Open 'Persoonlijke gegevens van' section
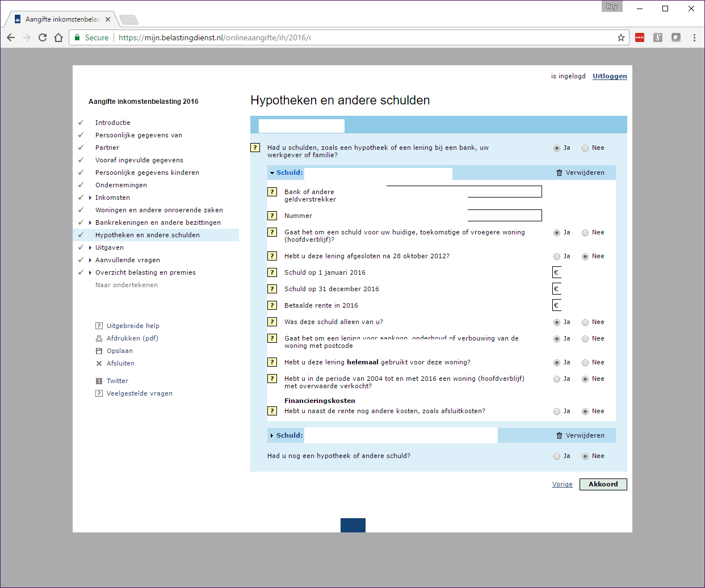This screenshot has width=705, height=588. 139,135
